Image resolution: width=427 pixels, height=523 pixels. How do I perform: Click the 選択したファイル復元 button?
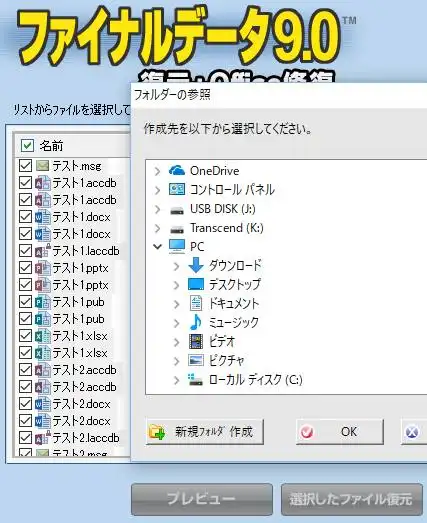352,499
